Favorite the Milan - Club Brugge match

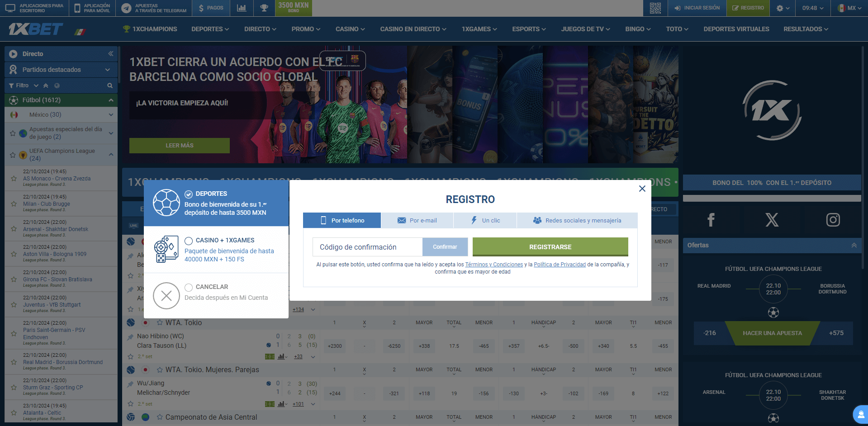[14, 204]
